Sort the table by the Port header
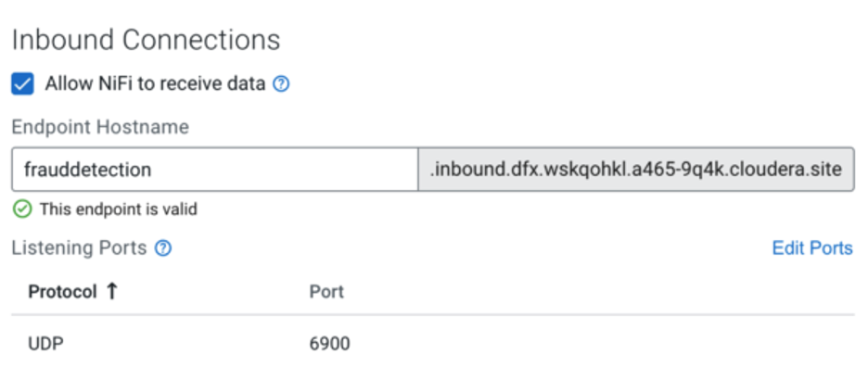868x367 pixels. tap(326, 291)
